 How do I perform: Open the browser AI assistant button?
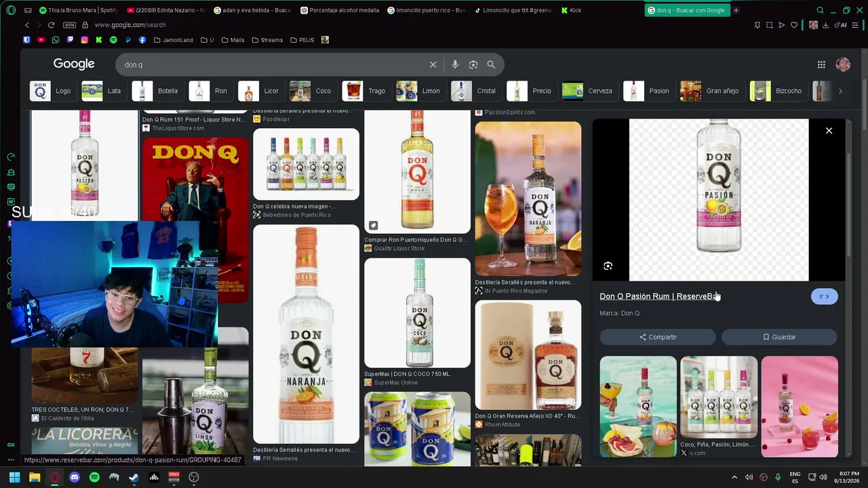[842, 25]
